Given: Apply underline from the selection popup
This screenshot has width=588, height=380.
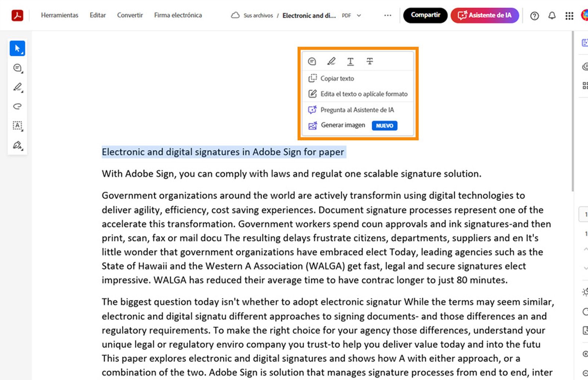Looking at the screenshot, I should click(x=350, y=61).
